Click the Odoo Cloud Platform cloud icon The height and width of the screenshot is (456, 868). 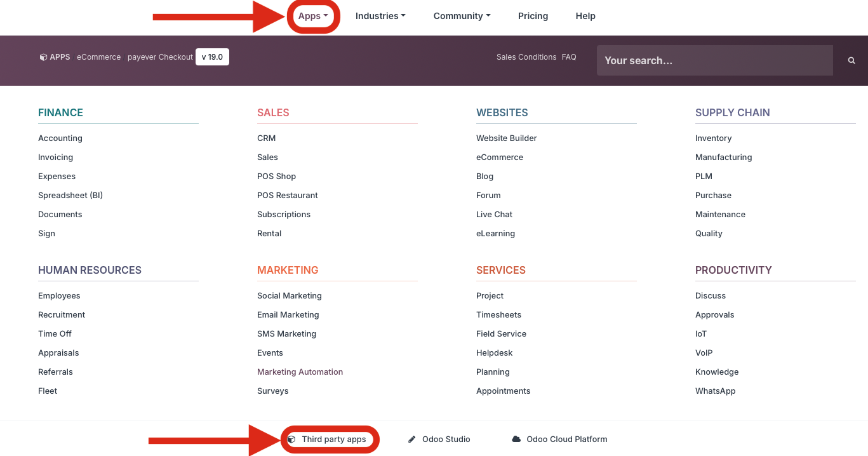tap(516, 439)
